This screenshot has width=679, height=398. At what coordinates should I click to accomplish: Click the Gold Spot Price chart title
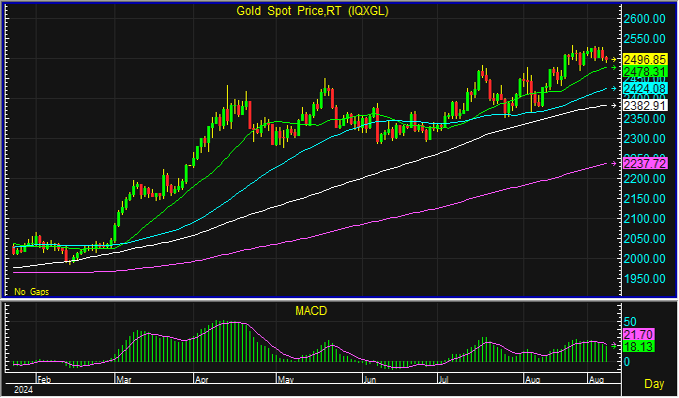pyautogui.click(x=312, y=11)
